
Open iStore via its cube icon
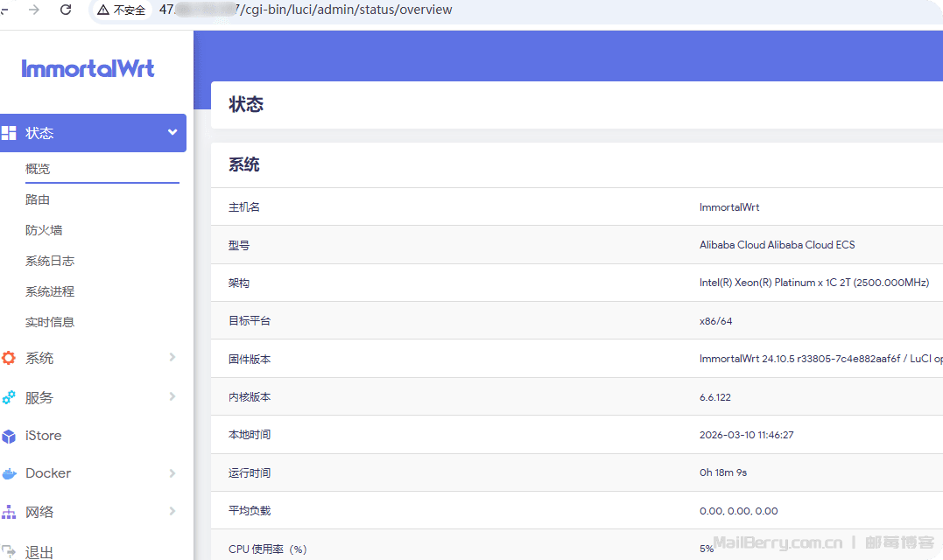(x=9, y=436)
